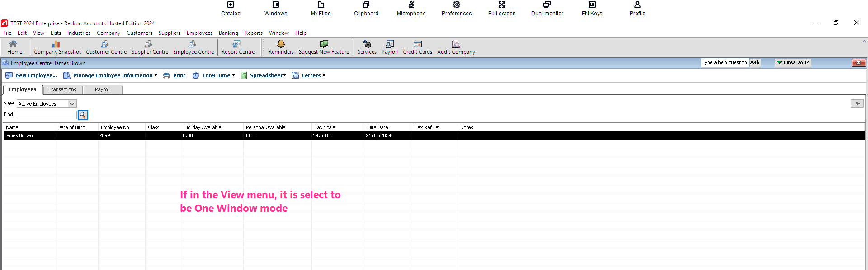Open the Credit Cards icon
Image resolution: width=868 pixels, height=270 pixels.
coord(417,47)
